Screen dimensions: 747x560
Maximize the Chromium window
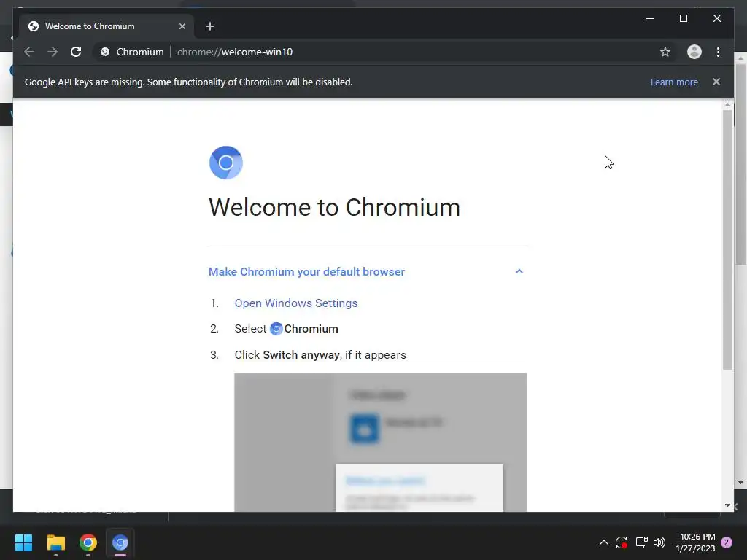click(x=683, y=18)
